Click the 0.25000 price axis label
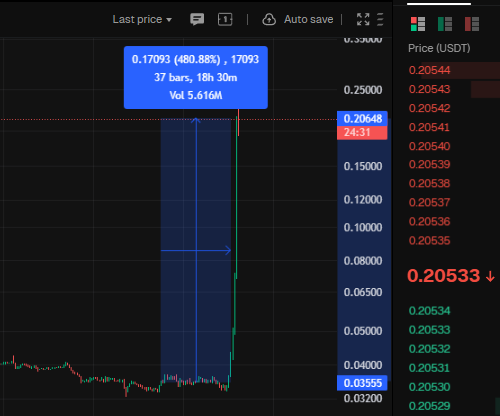The image size is (500, 416). coord(363,90)
